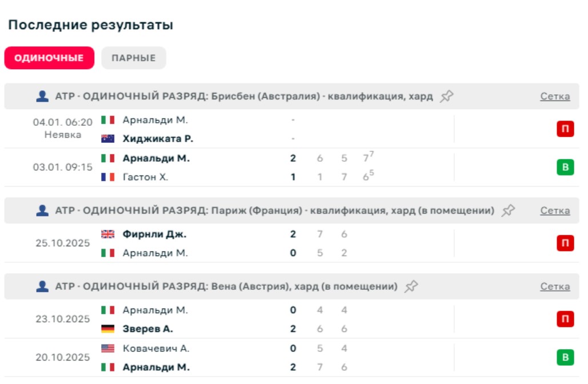Click the win badge for Kovacevic match
The image size is (588, 384).
click(565, 358)
